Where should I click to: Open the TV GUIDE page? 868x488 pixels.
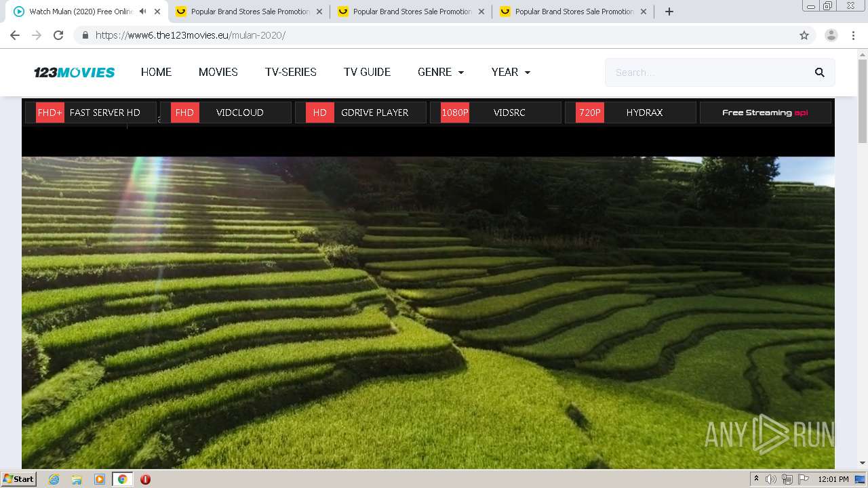click(367, 73)
